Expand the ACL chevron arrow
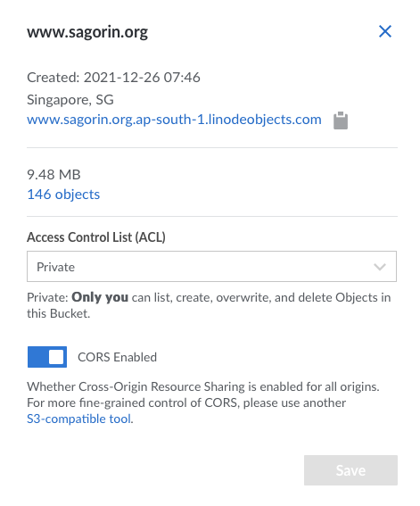 380,267
